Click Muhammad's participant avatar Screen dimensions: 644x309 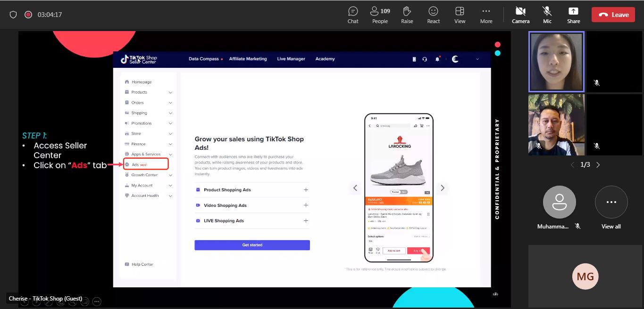559,202
